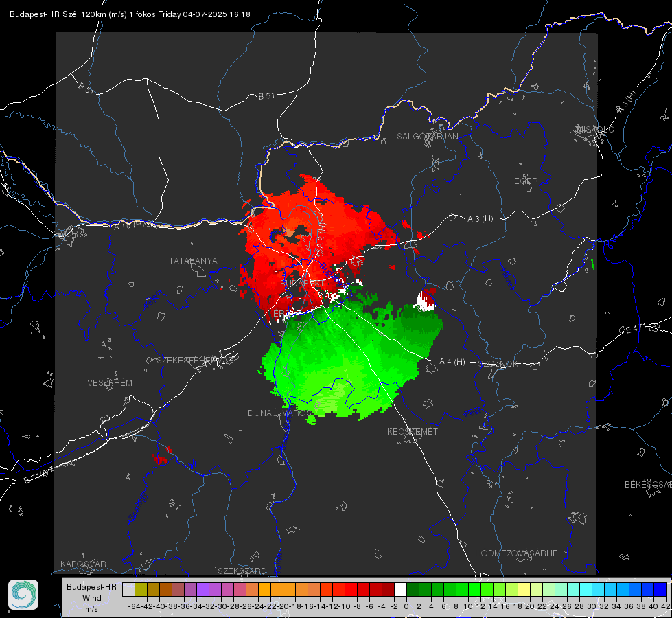Screen dimensions: 672x618
Task: Pick the mint swatch between 24 and 26
Action: [x=561, y=589]
